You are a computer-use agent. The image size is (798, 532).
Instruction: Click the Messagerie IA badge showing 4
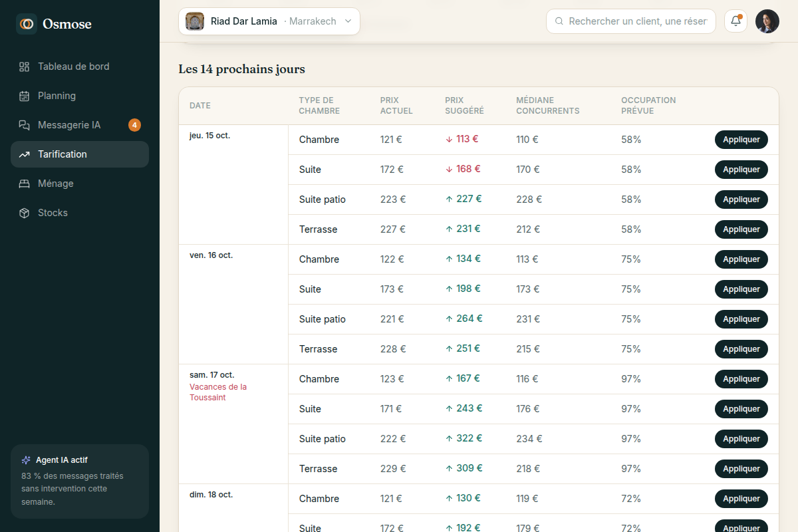(134, 125)
